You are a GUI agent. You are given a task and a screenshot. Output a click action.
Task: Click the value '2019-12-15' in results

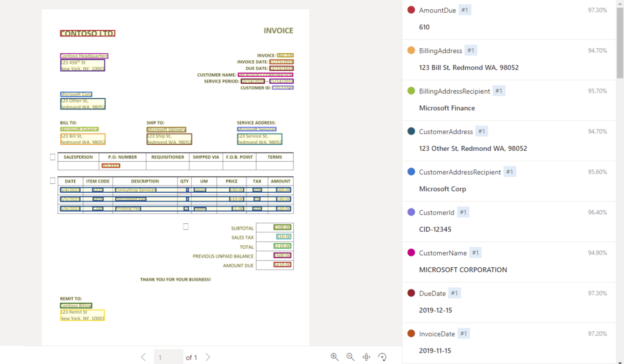[435, 310]
